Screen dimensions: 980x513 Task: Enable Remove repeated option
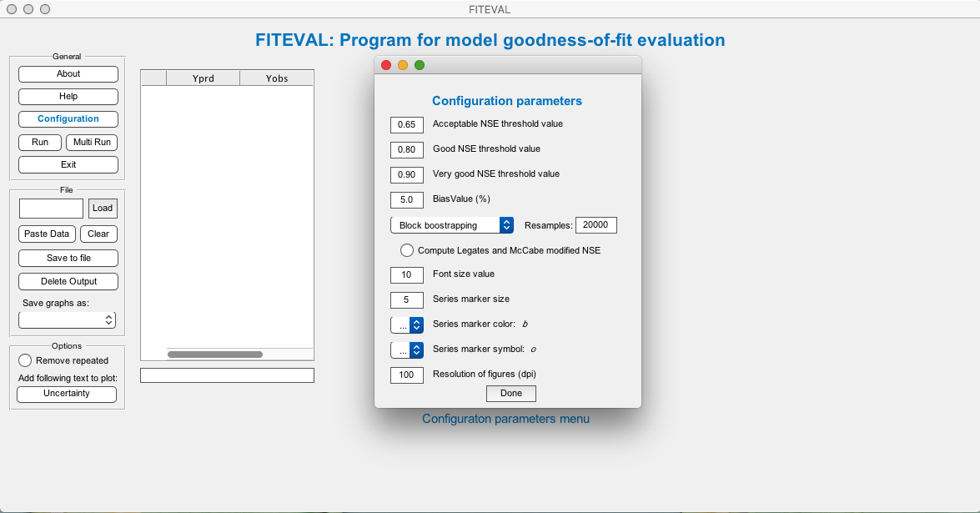25,360
